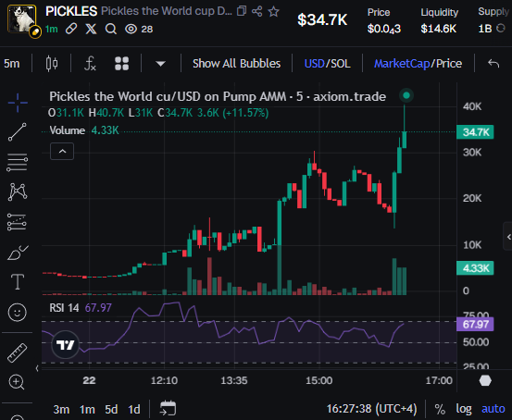Open the fx indicators menu
The image size is (512, 420).
tap(90, 63)
